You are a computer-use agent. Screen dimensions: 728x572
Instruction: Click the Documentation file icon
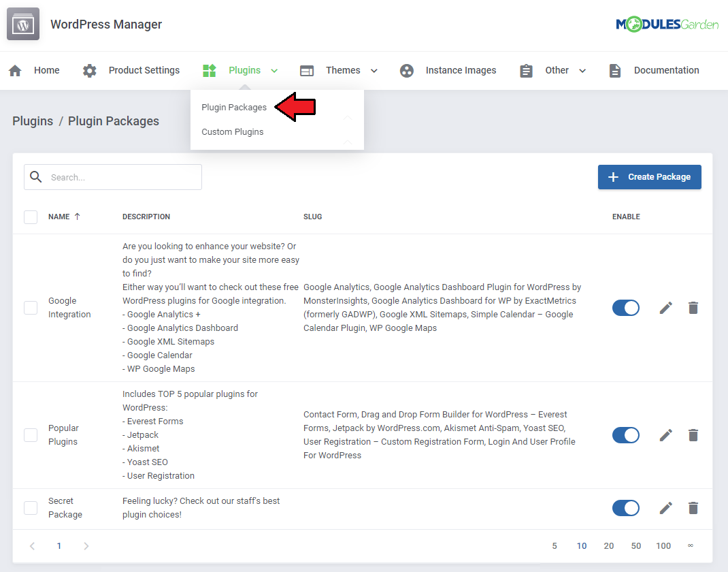(x=615, y=71)
